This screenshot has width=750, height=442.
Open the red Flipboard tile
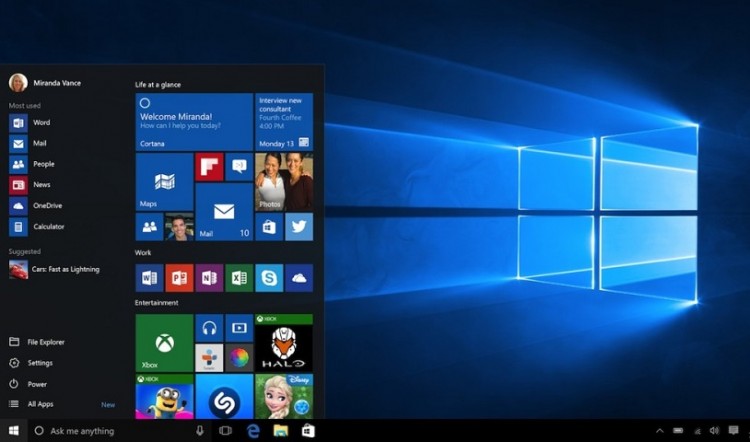click(x=209, y=167)
